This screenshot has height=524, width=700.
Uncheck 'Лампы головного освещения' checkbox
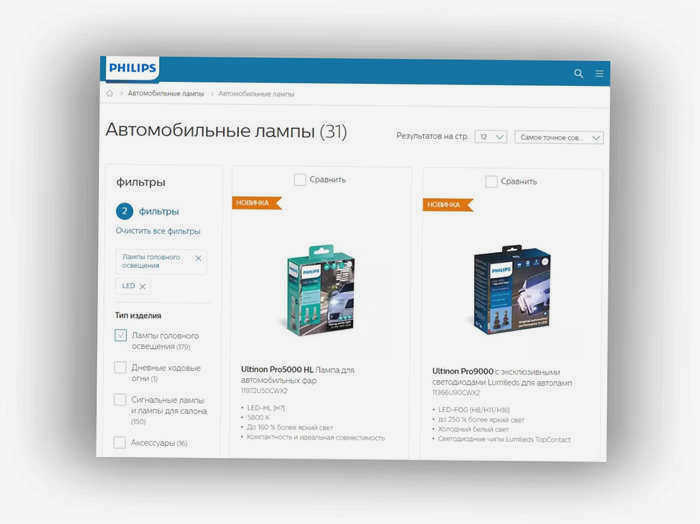[x=121, y=335]
